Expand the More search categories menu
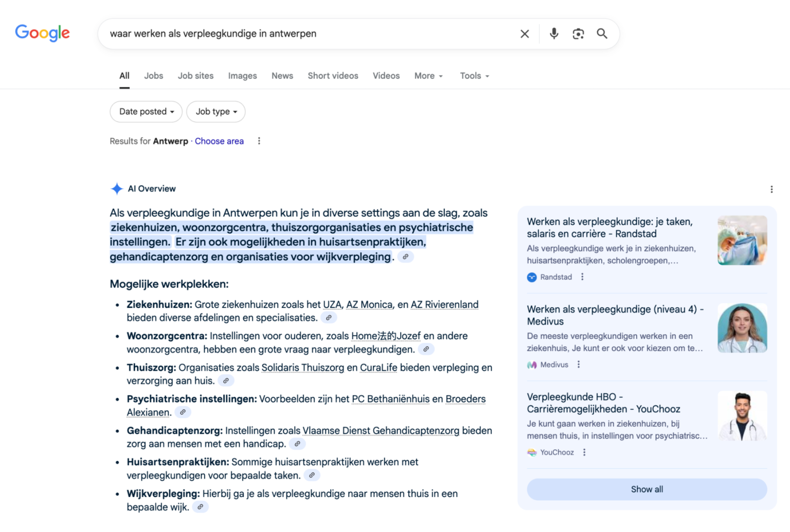Viewport: 790px width, 532px height. 428,76
